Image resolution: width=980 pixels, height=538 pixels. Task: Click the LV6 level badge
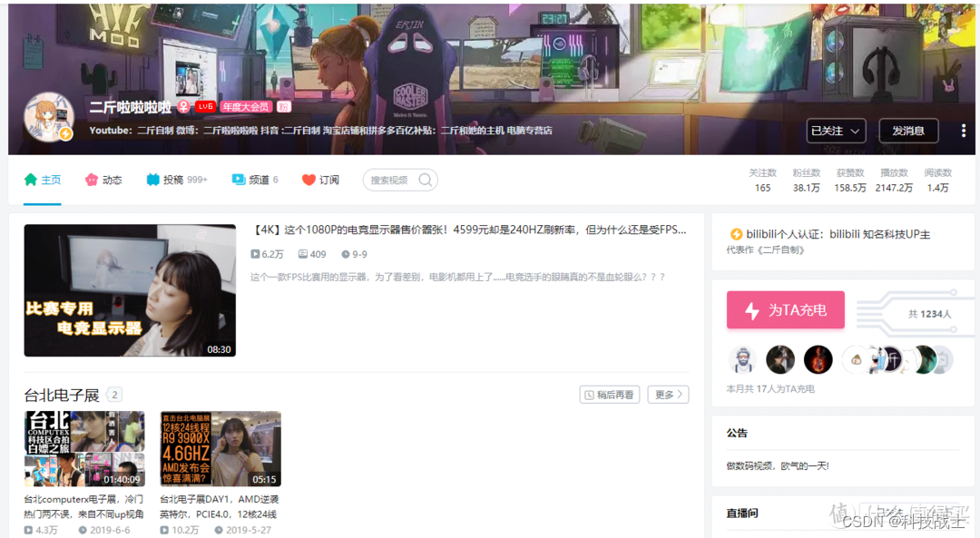205,107
